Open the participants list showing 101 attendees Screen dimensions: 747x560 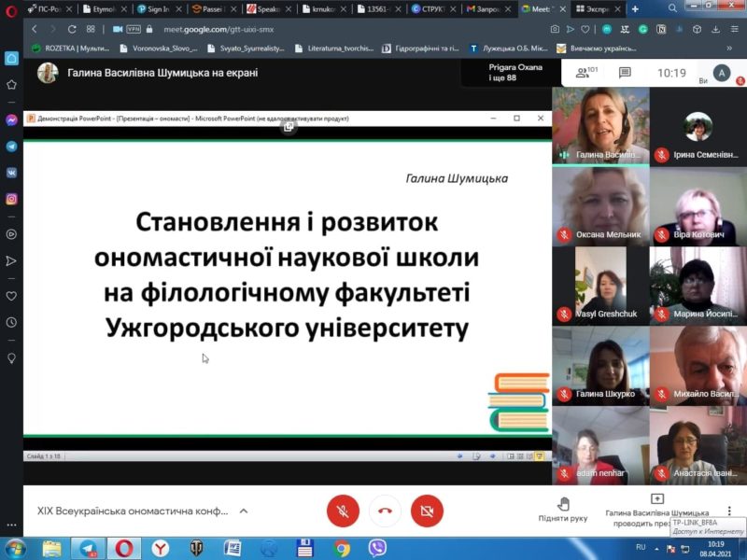583,71
